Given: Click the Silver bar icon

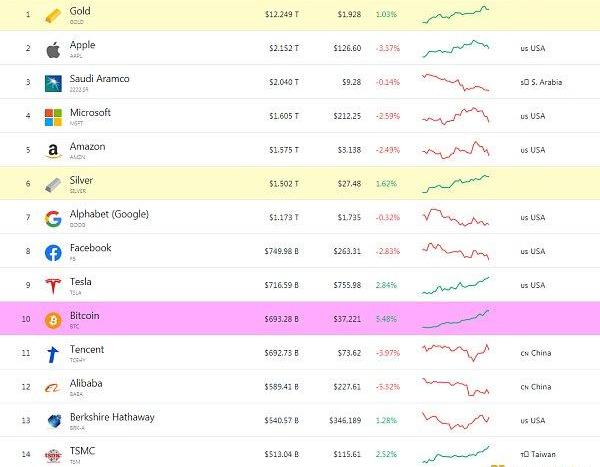Looking at the screenshot, I should click(x=53, y=185).
